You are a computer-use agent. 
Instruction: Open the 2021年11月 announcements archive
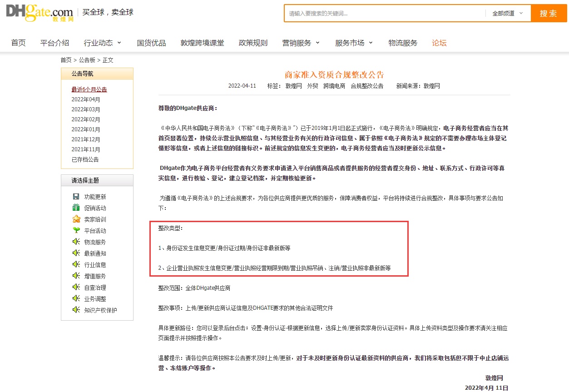[86, 149]
